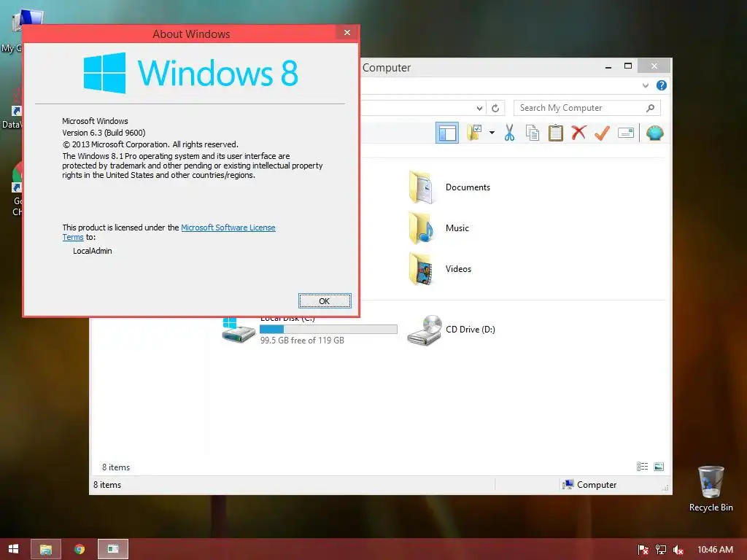Switch to large icons view in Explorer
This screenshot has width=747, height=560.
pyautogui.click(x=659, y=467)
